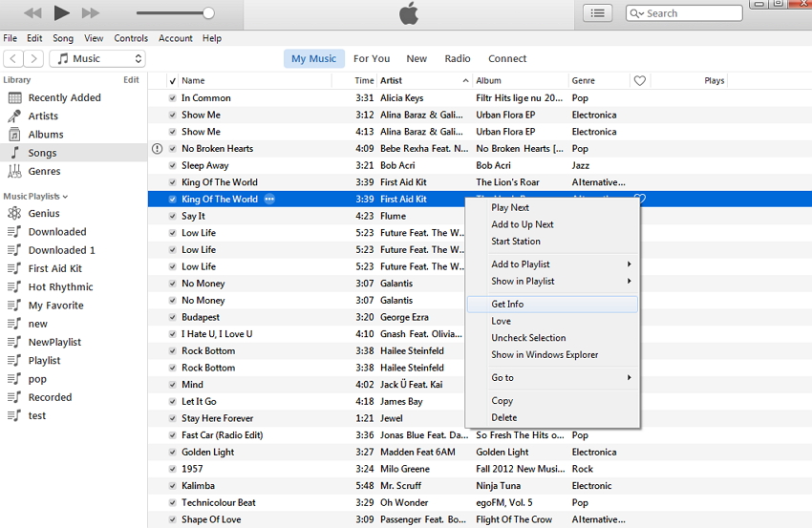Uncheck the Budapest song checkbox
This screenshot has height=528, width=812.
[172, 317]
